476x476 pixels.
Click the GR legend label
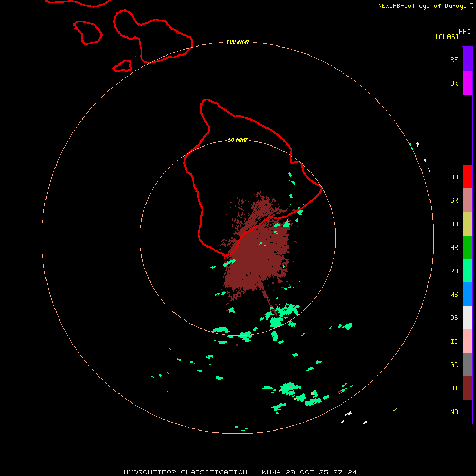(x=454, y=200)
